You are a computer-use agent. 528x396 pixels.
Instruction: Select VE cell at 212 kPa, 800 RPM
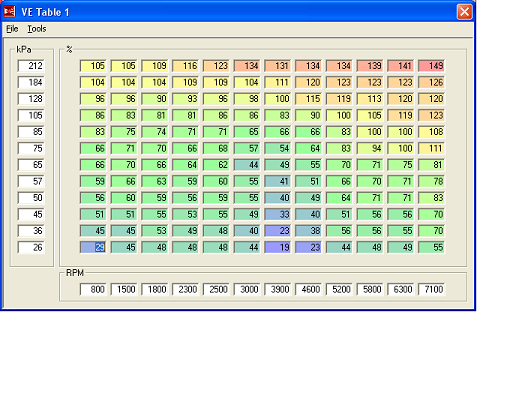click(93, 66)
